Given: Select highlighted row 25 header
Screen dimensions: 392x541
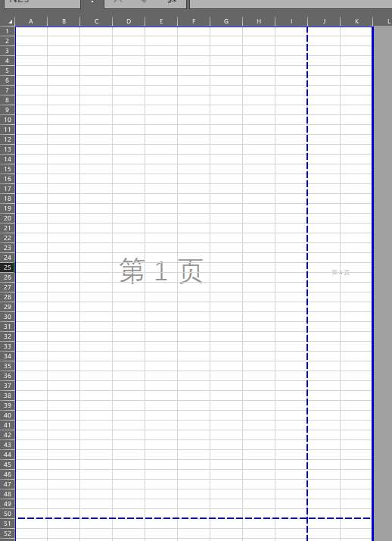Looking at the screenshot, I should click(x=8, y=267).
